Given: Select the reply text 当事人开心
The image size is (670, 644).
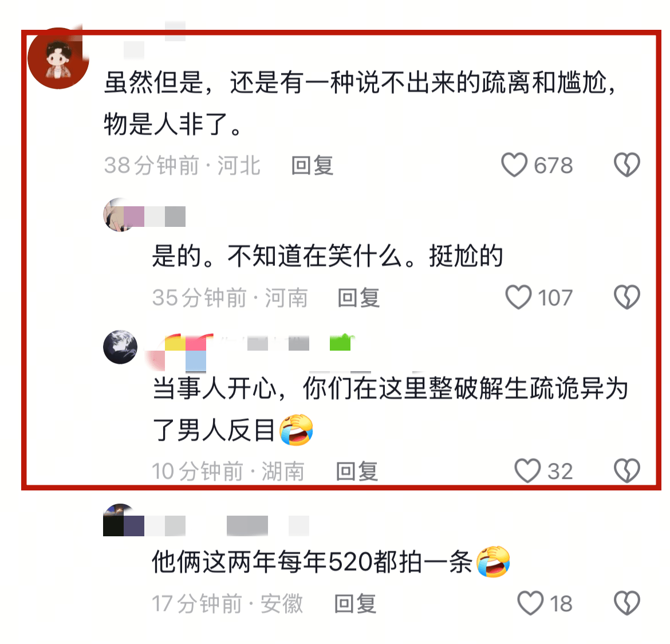Looking at the screenshot, I should [215, 388].
